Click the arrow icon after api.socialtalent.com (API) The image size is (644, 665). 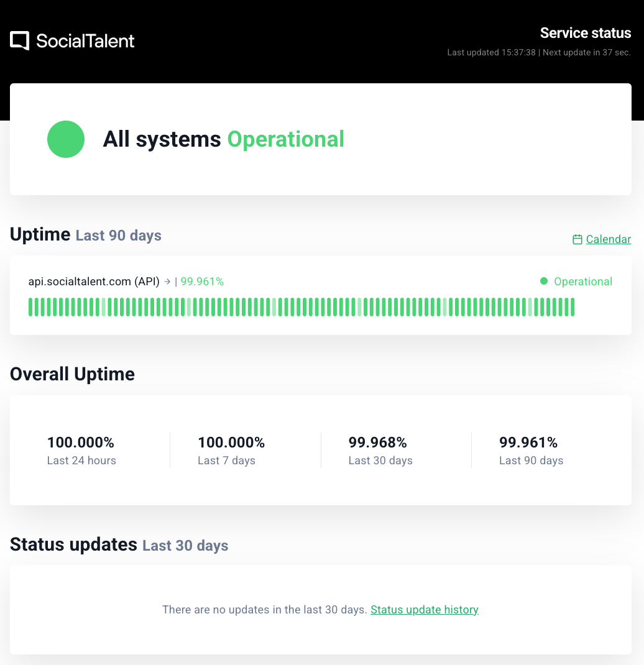pyautogui.click(x=167, y=282)
